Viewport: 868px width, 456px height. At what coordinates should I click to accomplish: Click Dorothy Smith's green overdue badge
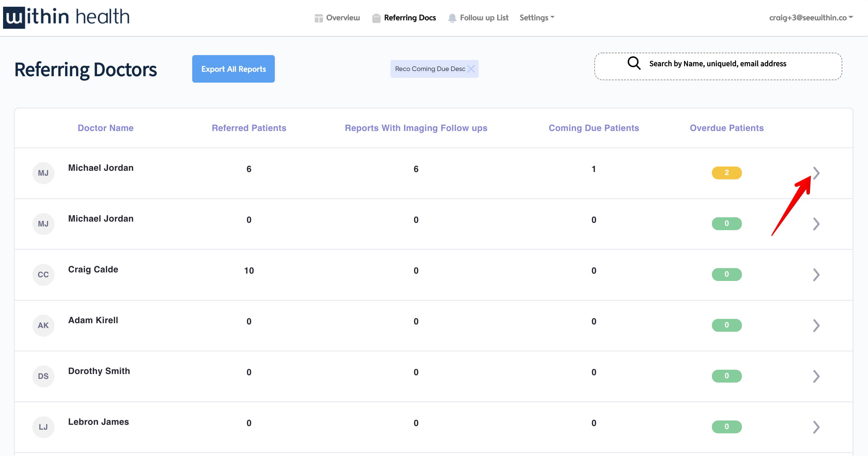click(x=727, y=376)
